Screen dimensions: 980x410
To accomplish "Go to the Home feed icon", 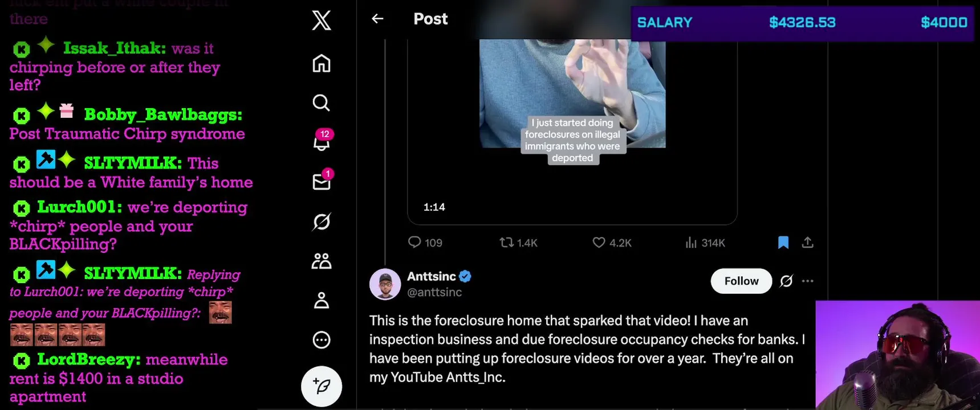I will [322, 63].
